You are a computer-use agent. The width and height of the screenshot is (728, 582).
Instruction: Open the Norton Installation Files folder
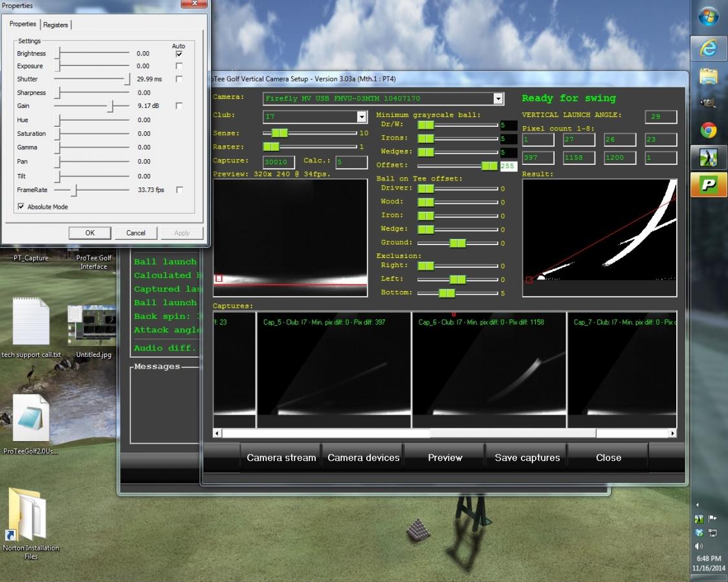click(x=30, y=524)
